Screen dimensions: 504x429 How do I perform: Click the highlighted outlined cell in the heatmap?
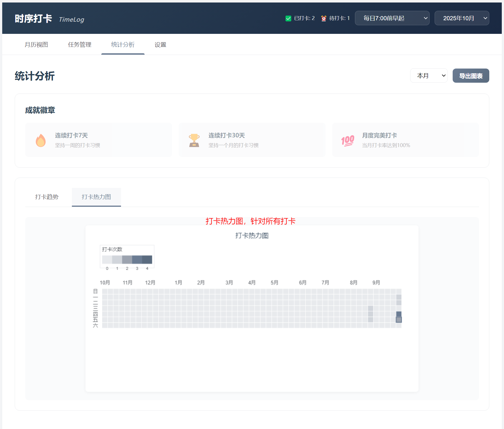point(399,320)
